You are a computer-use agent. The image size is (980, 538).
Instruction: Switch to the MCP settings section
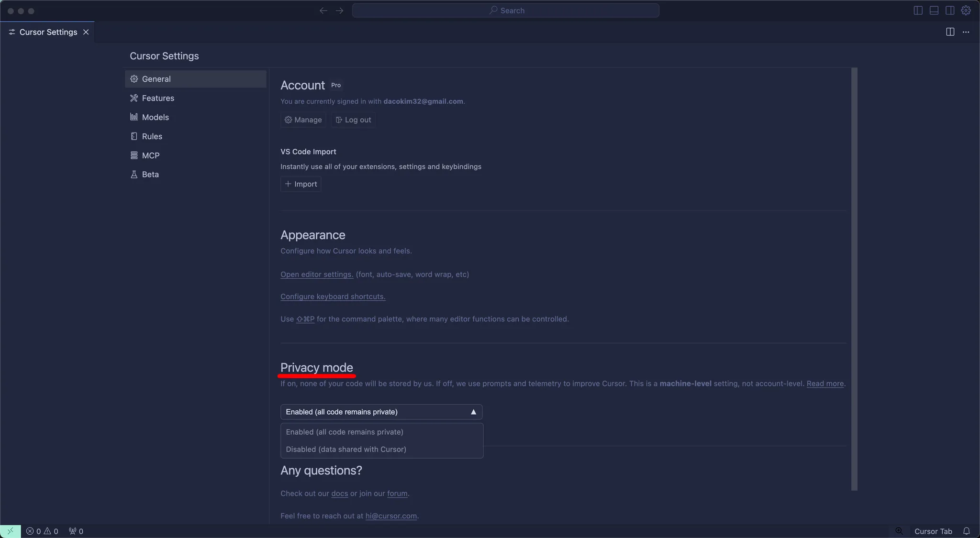coord(150,155)
